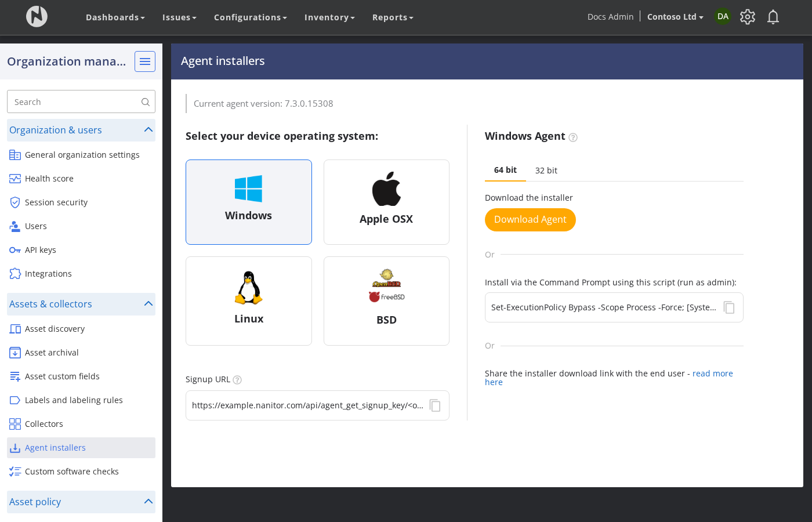Open Contoso Ltd organization dropdown
812x522 pixels.
(675, 17)
